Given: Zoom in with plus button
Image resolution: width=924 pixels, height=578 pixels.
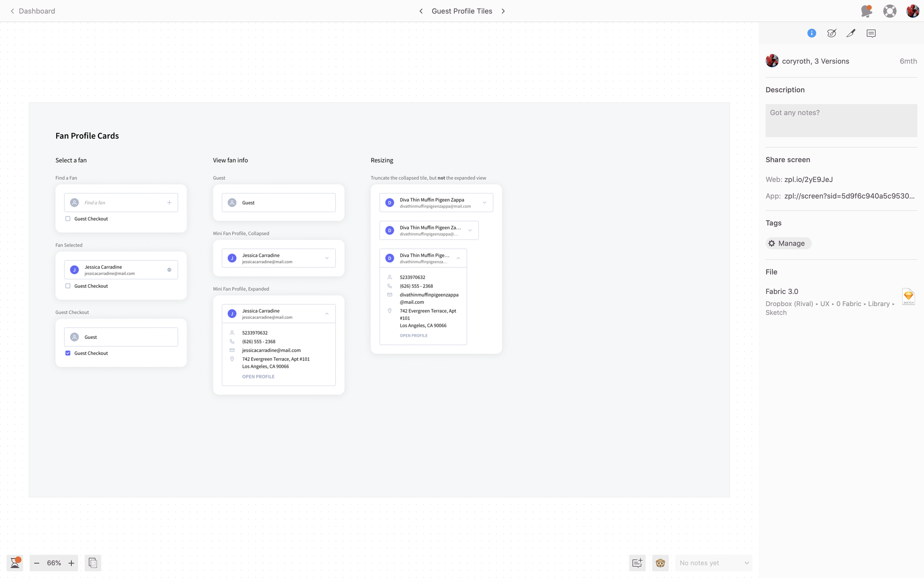Looking at the screenshot, I should click(71, 563).
